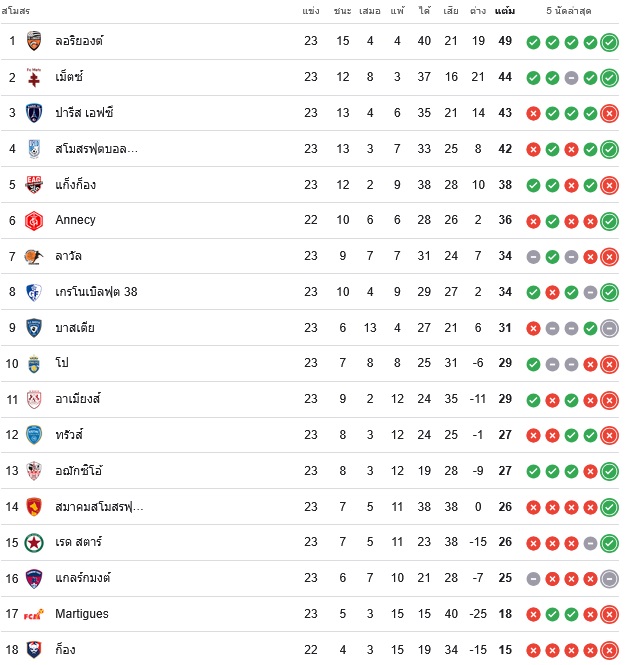
Task: Click Metz's grey draw result icon
Action: click(x=571, y=78)
